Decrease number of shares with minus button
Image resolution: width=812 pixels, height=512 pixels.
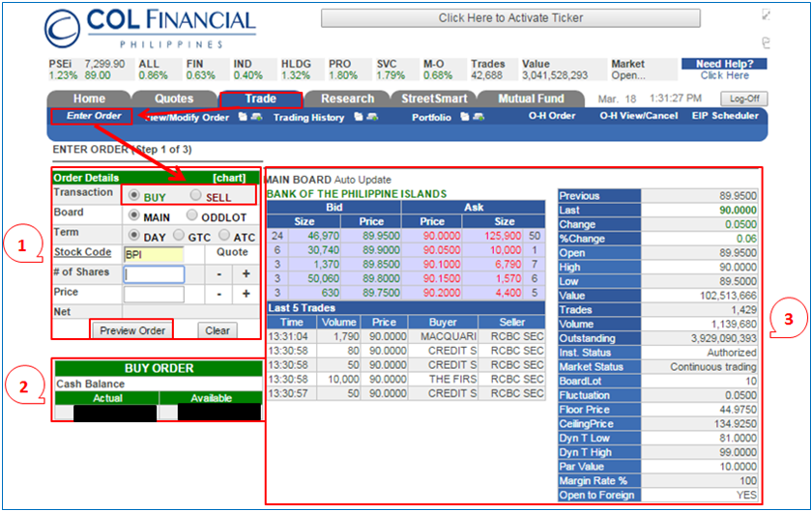(219, 273)
